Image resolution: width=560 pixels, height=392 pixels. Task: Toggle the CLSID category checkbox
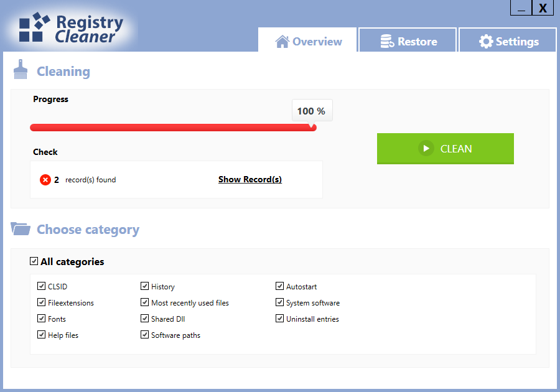tap(42, 286)
